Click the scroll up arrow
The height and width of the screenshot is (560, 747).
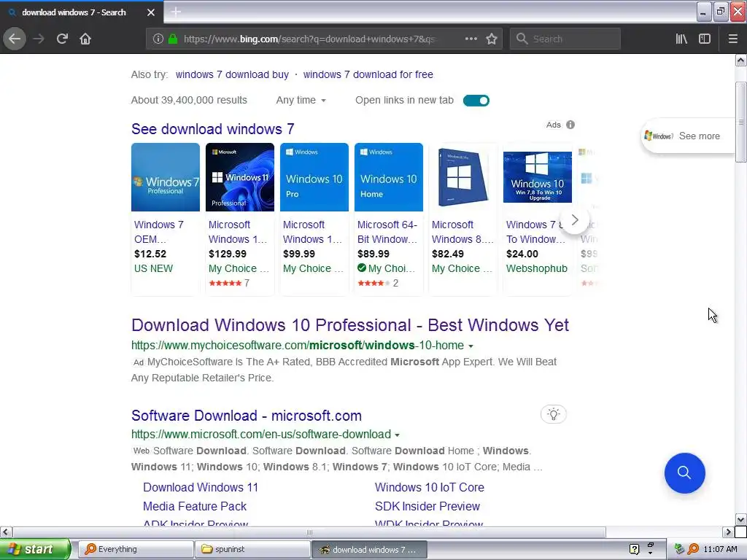tap(740, 60)
